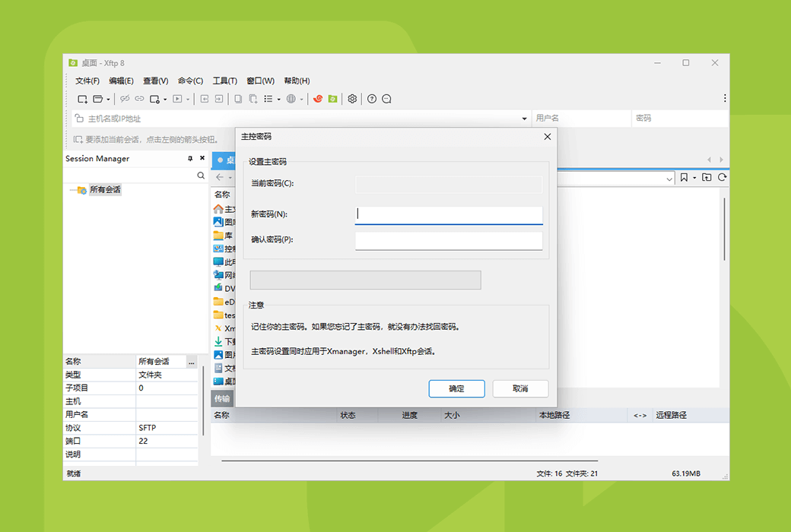Screen dimensions: 791x532
Task: Click the 主机名或IP地址 address field
Action: pos(302,119)
